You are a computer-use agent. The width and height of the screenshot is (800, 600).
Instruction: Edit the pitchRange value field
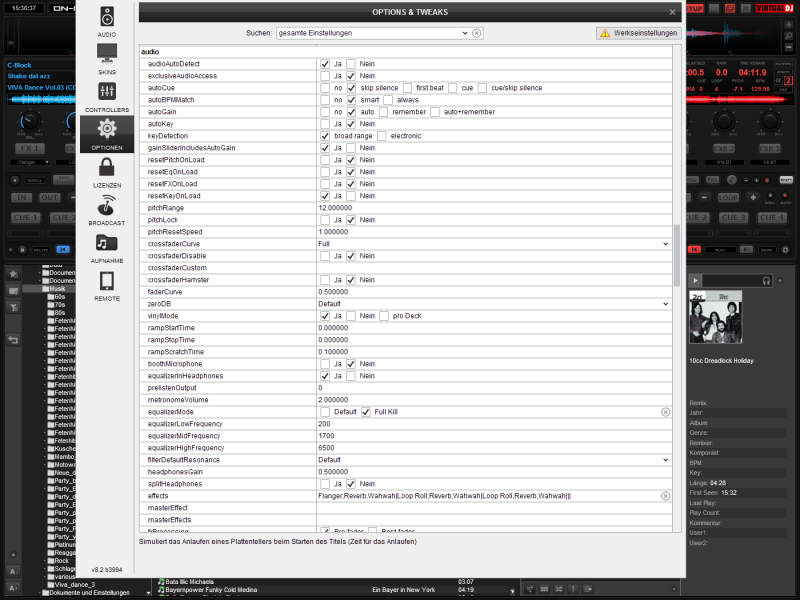click(494, 208)
